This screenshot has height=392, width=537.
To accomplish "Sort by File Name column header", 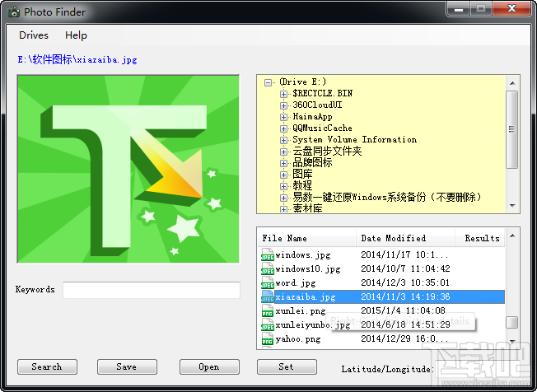I will pyautogui.click(x=307, y=238).
